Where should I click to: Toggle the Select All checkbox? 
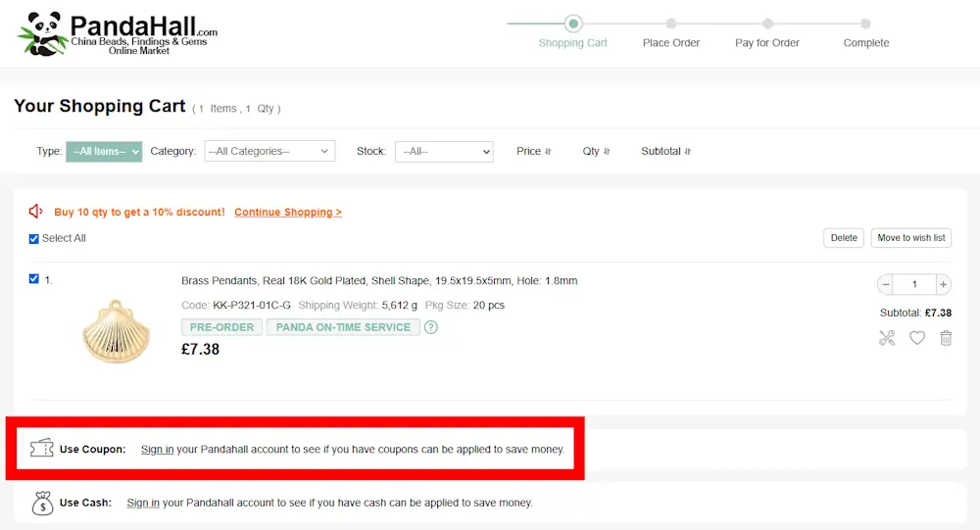tap(33, 239)
